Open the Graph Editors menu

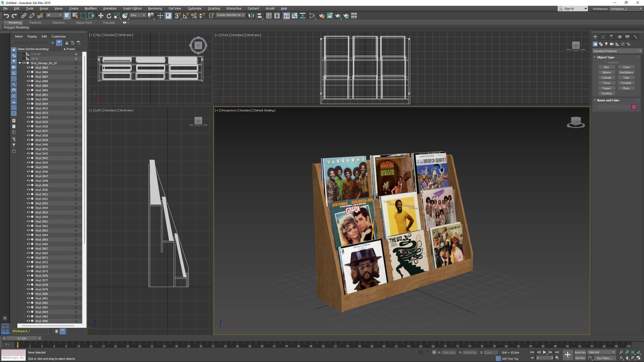coord(132,9)
